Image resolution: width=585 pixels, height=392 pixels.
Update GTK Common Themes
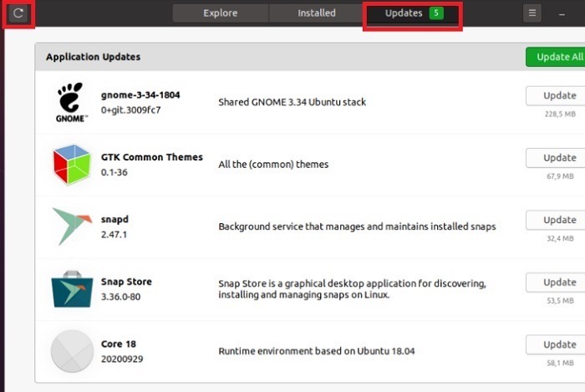(x=556, y=158)
